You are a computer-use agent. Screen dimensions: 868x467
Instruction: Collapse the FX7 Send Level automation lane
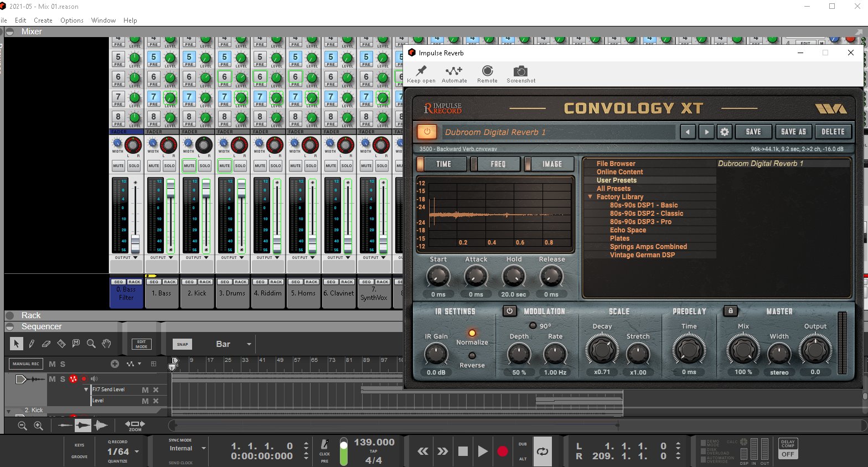(86, 390)
